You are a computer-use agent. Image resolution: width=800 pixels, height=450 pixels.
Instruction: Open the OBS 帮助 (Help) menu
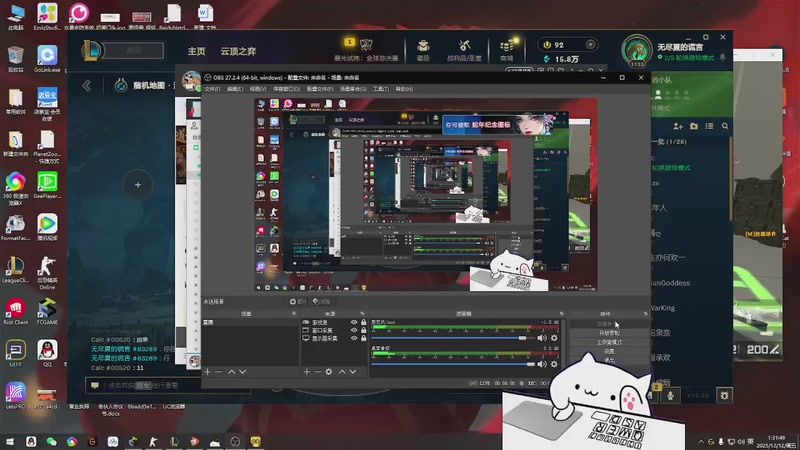tap(404, 89)
